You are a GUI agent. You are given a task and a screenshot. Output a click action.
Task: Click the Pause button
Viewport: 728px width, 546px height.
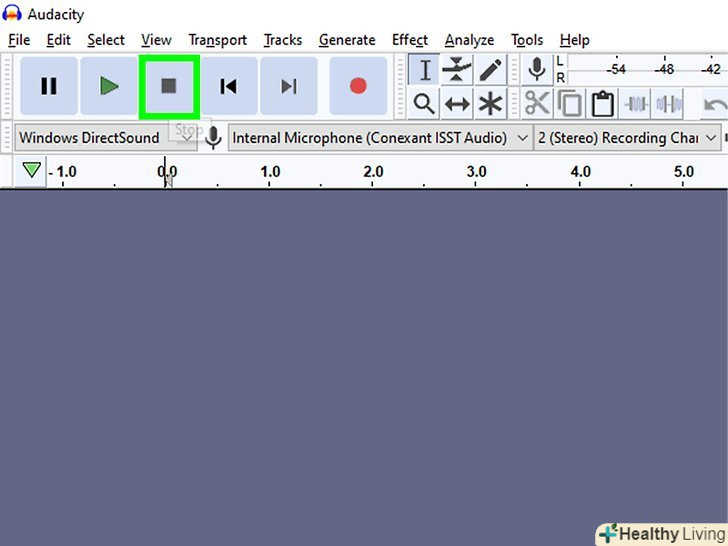(49, 86)
